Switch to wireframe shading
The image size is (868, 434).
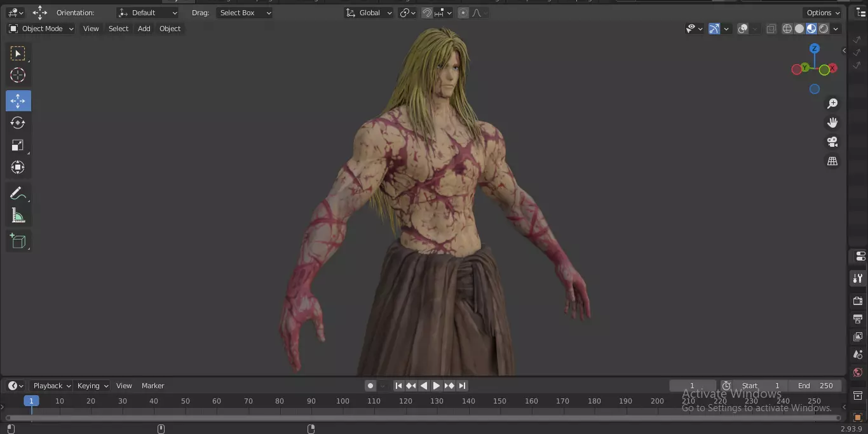pyautogui.click(x=787, y=29)
